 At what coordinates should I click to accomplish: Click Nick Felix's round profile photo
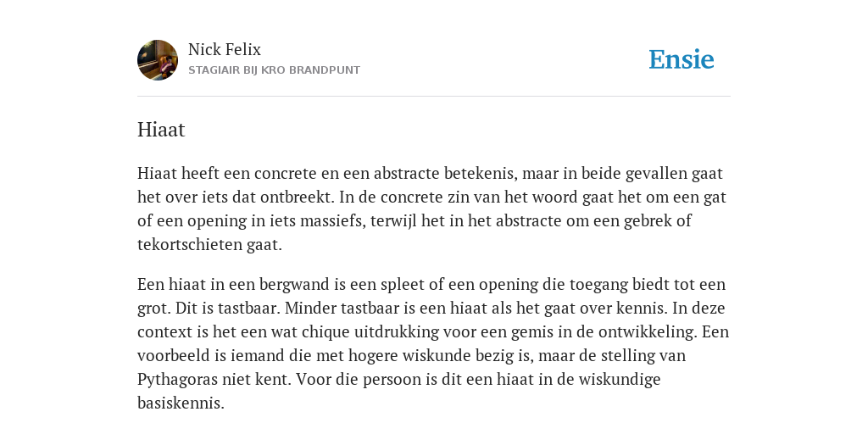pyautogui.click(x=158, y=60)
